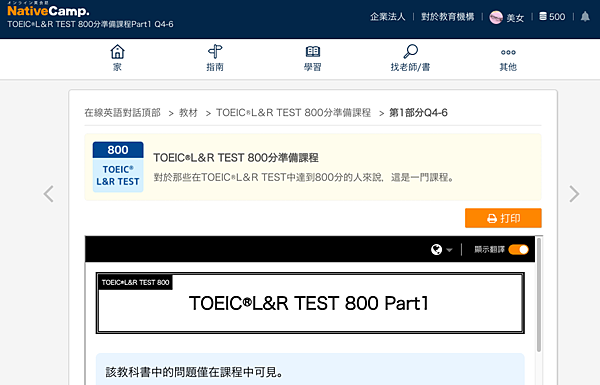Click the TOEIC L&R TEST 800 Part1 heading
600x385 pixels.
pyautogui.click(x=309, y=303)
